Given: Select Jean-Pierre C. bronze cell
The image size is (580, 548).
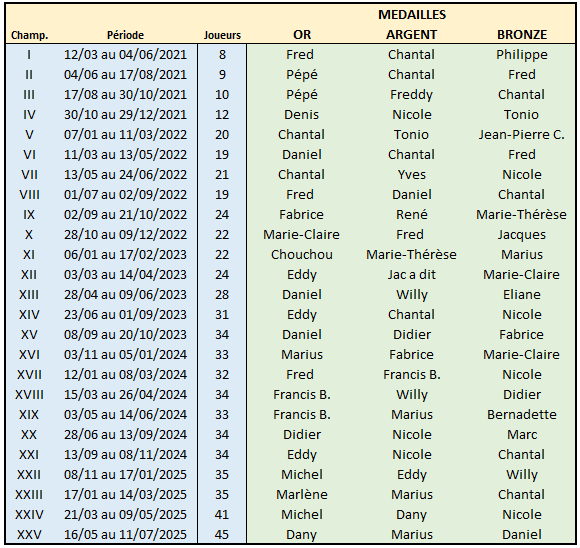Looking at the screenshot, I should pos(522,135).
